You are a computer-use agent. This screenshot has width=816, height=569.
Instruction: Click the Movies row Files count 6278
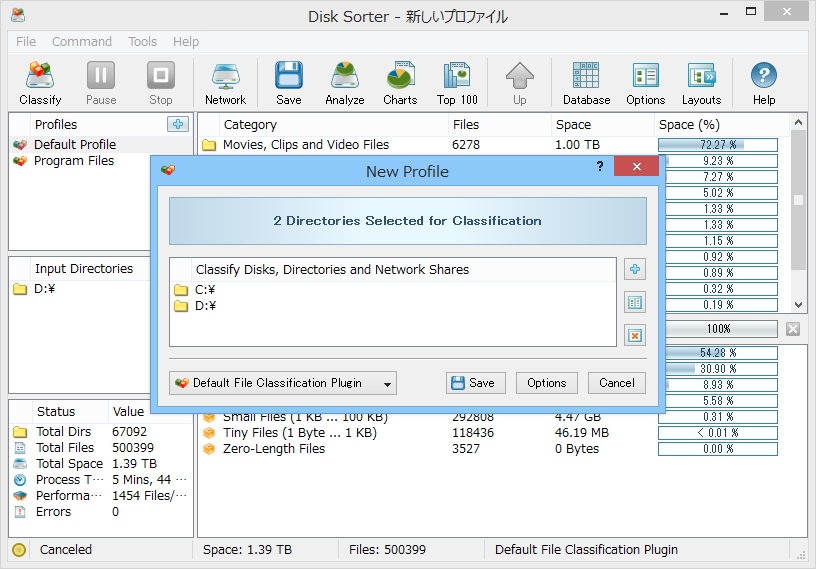coord(466,145)
